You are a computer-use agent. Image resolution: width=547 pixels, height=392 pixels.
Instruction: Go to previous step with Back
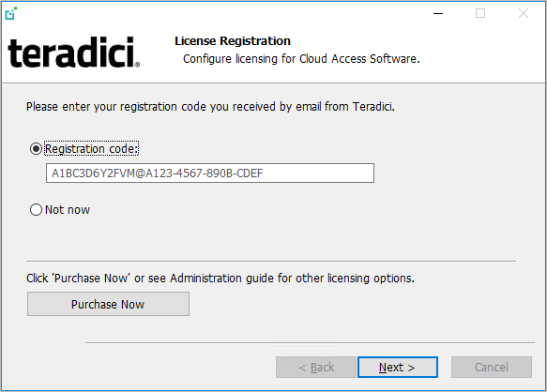pyautogui.click(x=316, y=368)
